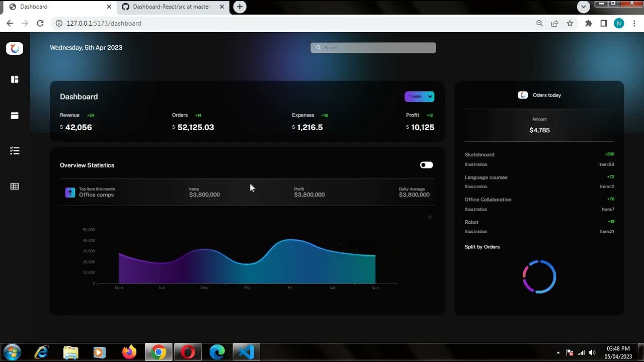The width and height of the screenshot is (644, 362).
Task: Expand hidden icons in the system tray
Action: coord(558,352)
